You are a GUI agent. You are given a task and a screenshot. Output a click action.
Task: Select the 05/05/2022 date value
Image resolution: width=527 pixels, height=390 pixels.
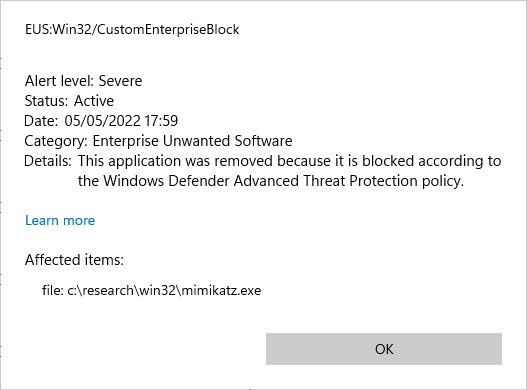click(x=102, y=121)
